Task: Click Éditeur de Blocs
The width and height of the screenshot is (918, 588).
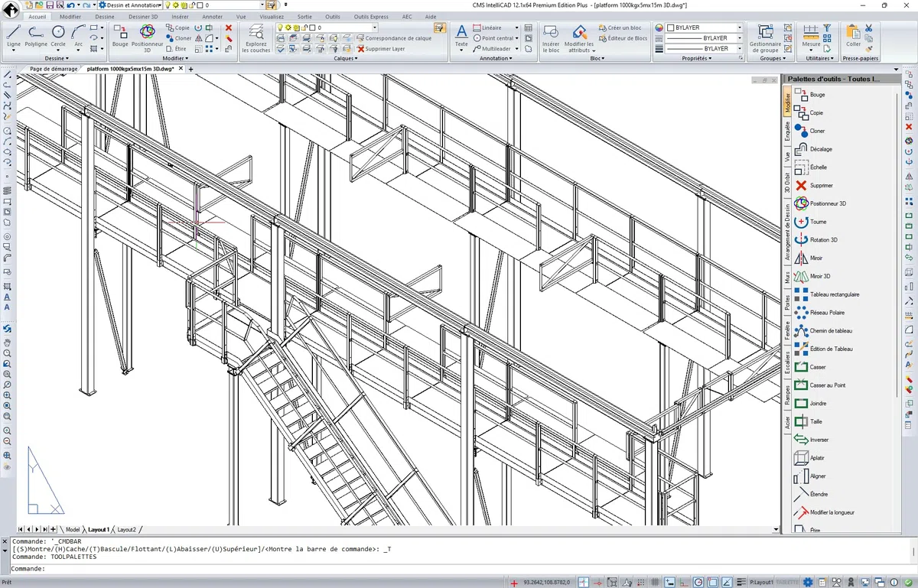Action: tap(623, 38)
